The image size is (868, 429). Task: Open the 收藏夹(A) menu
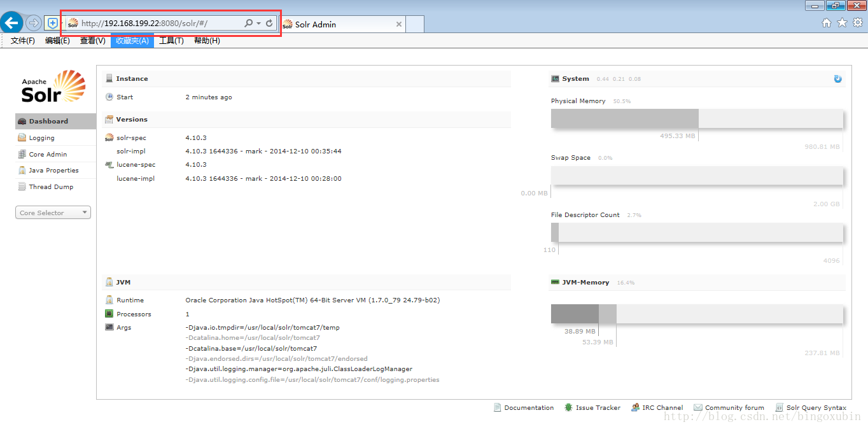132,41
